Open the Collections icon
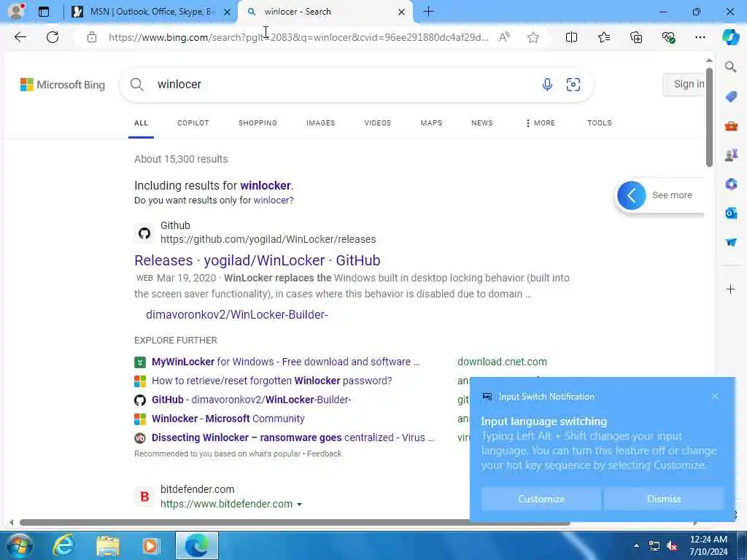This screenshot has width=747, height=560. tap(636, 37)
